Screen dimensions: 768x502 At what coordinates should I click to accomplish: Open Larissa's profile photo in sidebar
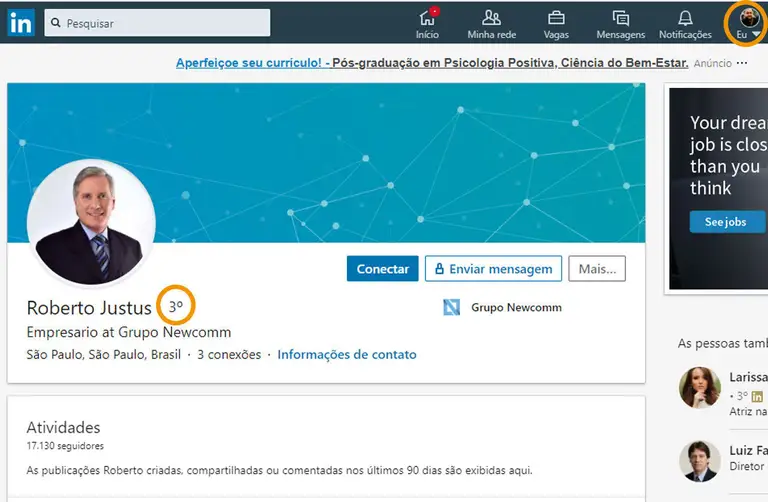pos(700,387)
